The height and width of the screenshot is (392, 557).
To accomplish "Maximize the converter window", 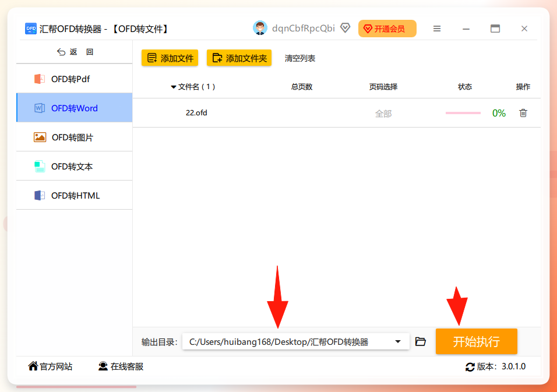I will tap(495, 29).
